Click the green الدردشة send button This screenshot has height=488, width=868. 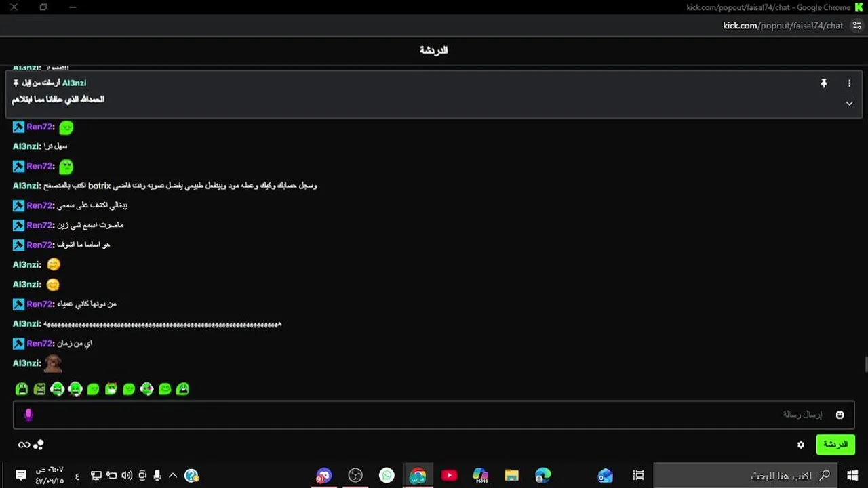point(835,445)
